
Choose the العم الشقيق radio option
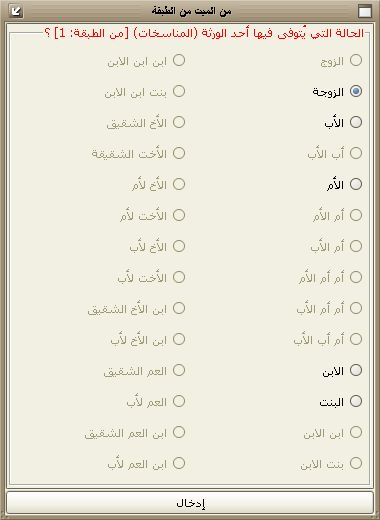coord(179,370)
